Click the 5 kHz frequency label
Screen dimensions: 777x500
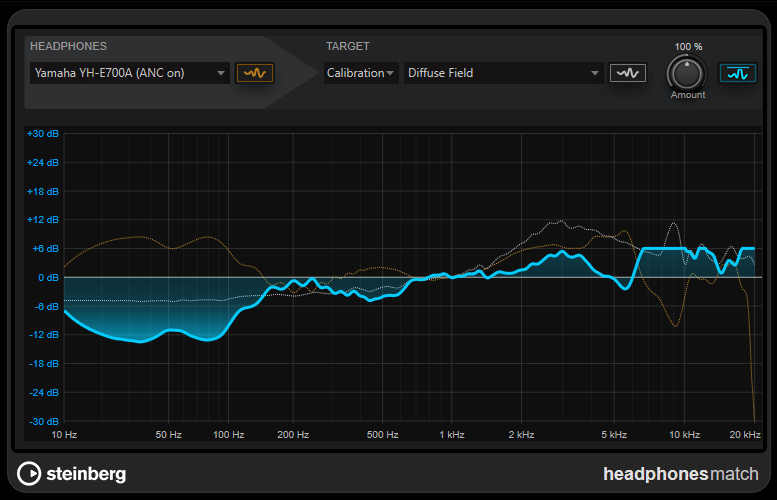[x=614, y=435]
